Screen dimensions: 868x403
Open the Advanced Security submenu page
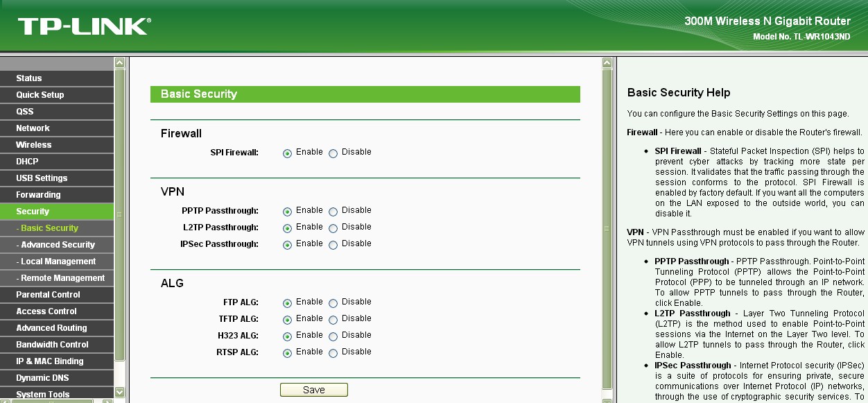coord(58,245)
